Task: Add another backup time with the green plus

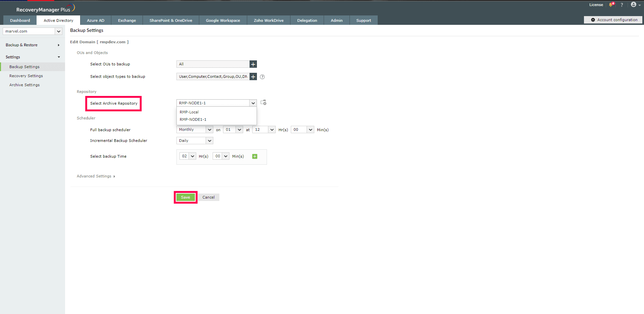Action: pos(255,156)
